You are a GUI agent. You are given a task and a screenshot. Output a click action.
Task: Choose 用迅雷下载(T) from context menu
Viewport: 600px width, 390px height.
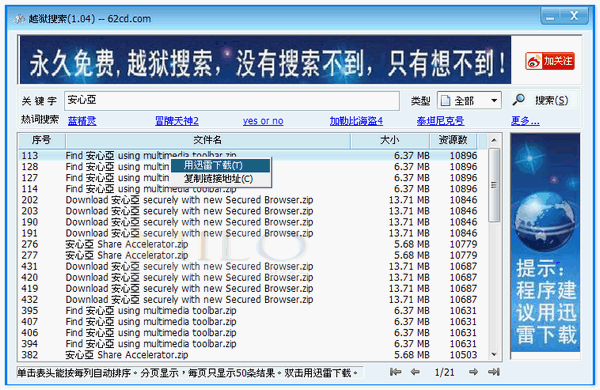(220, 165)
